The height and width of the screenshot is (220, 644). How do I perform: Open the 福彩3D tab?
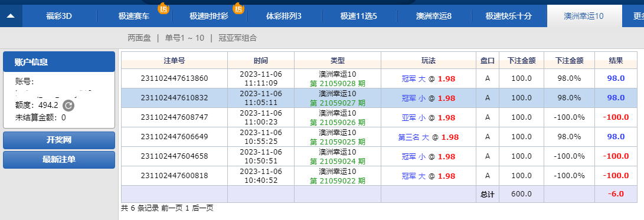pos(59,16)
